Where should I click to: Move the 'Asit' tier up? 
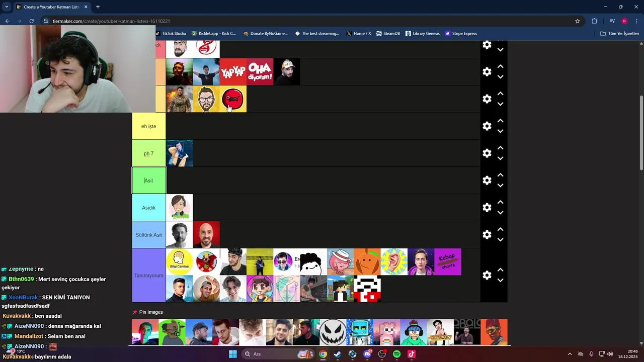(500, 175)
